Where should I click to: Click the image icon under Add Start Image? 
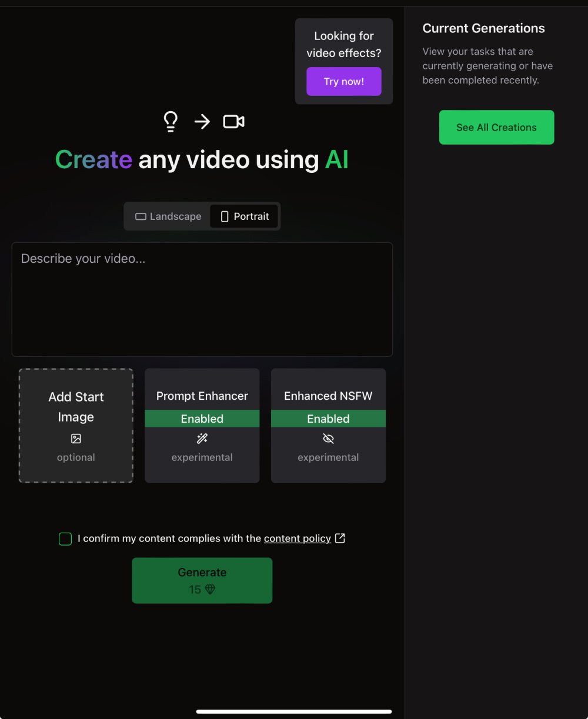[76, 439]
